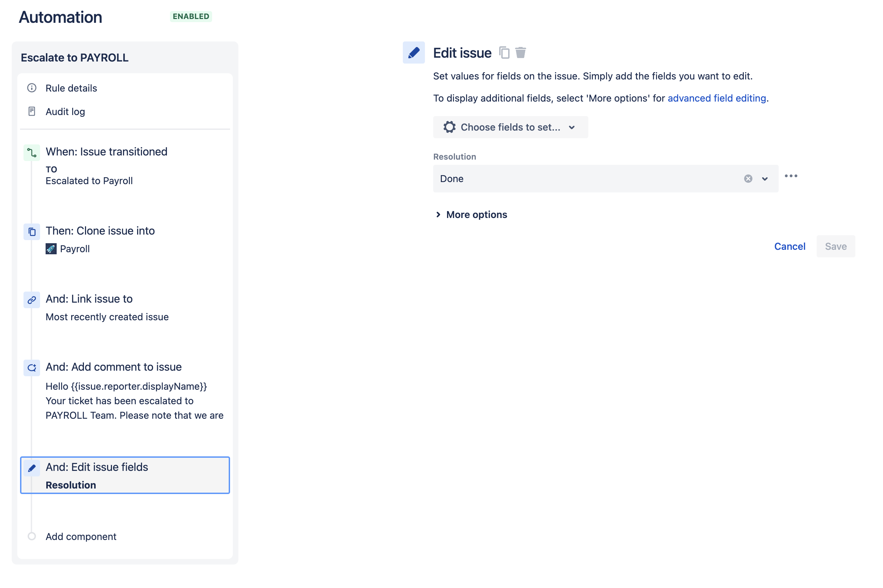Delete the Edit issue component via trash icon

pyautogui.click(x=520, y=53)
